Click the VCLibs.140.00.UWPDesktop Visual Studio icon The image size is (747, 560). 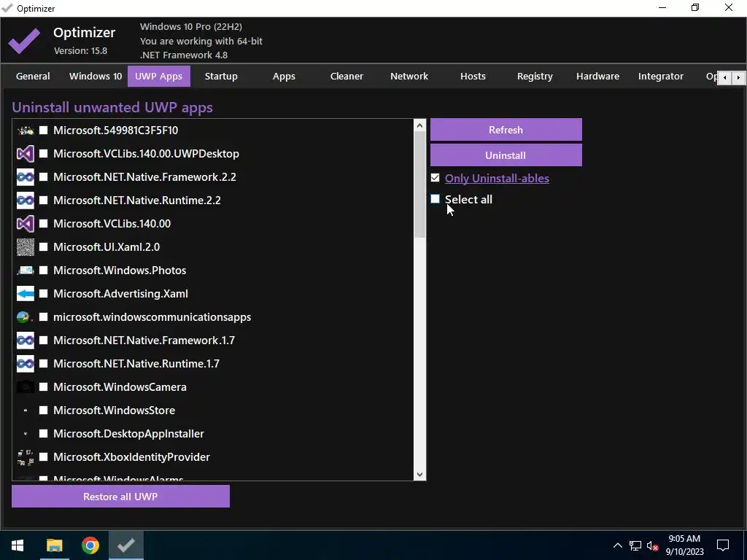coord(26,154)
